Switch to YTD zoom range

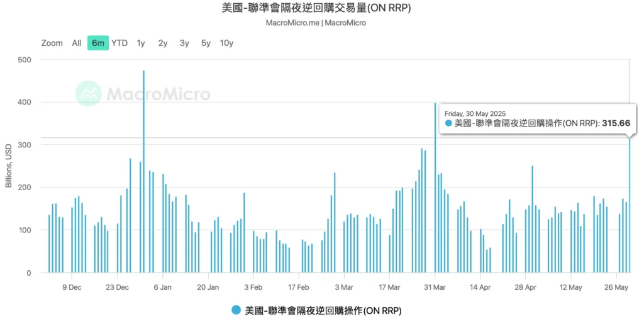tap(119, 43)
